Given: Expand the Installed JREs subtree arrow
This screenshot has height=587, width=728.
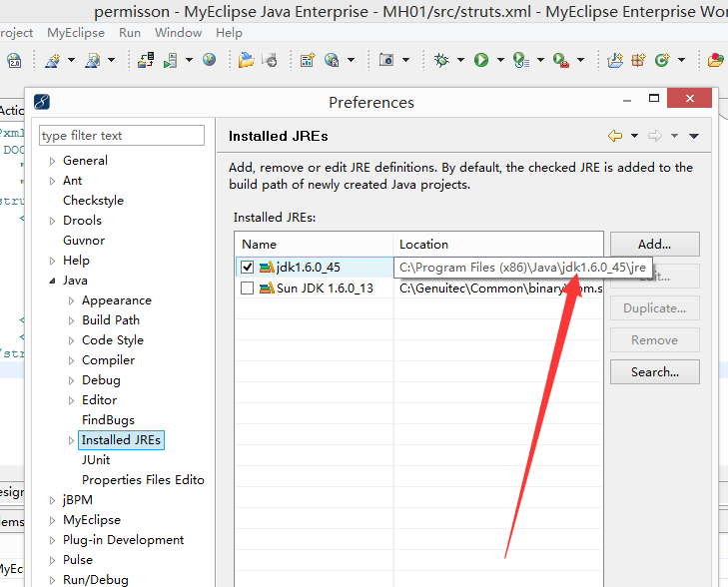Looking at the screenshot, I should [71, 440].
